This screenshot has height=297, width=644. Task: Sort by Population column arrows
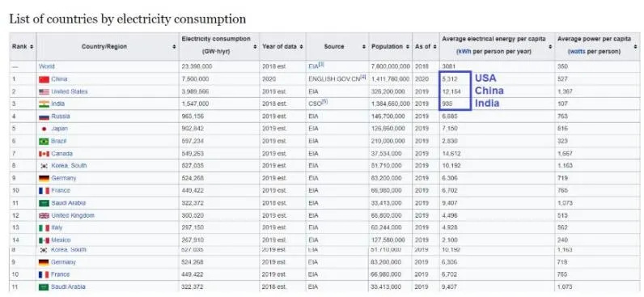click(409, 47)
